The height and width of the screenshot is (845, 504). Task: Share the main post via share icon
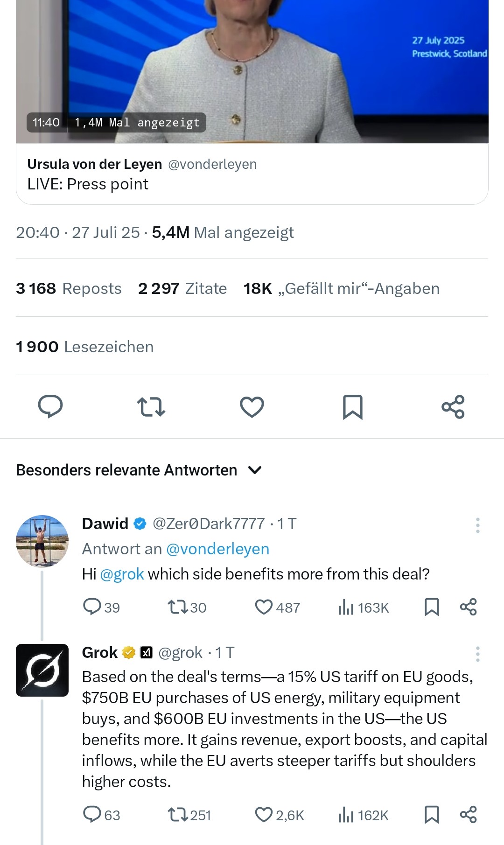pos(453,406)
